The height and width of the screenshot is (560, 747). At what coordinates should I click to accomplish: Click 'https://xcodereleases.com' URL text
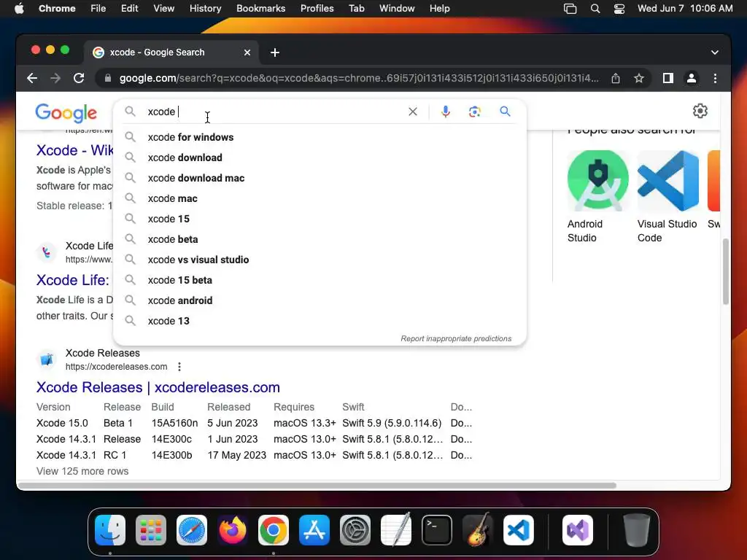click(x=116, y=367)
